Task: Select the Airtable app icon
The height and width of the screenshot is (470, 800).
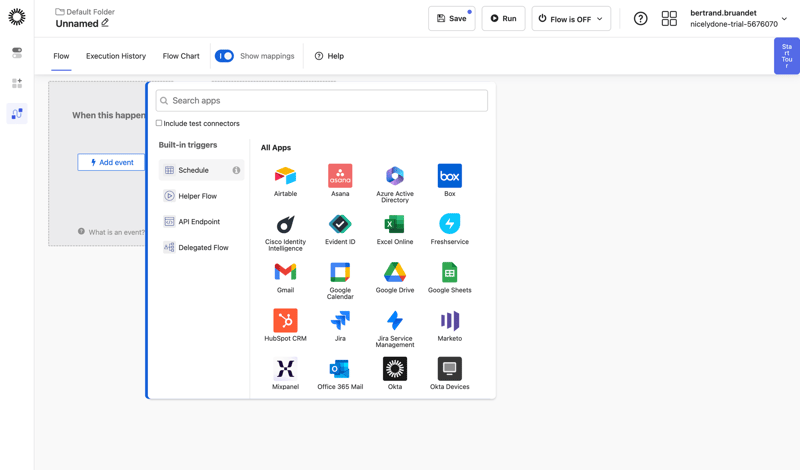Action: [x=285, y=176]
